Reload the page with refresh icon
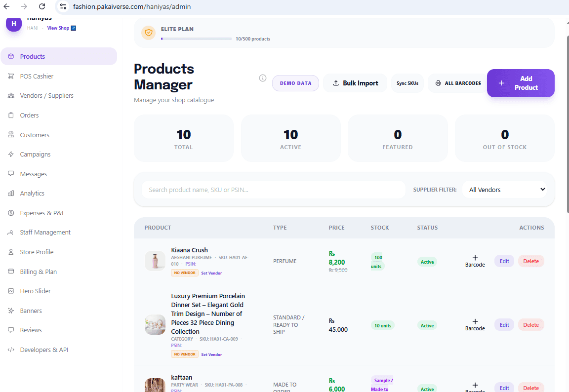 [42, 6]
